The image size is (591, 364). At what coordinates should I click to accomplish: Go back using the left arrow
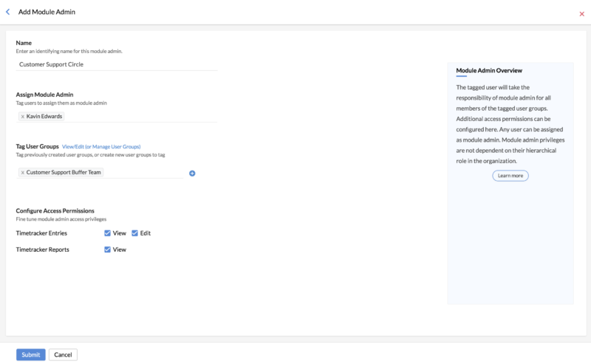point(8,12)
